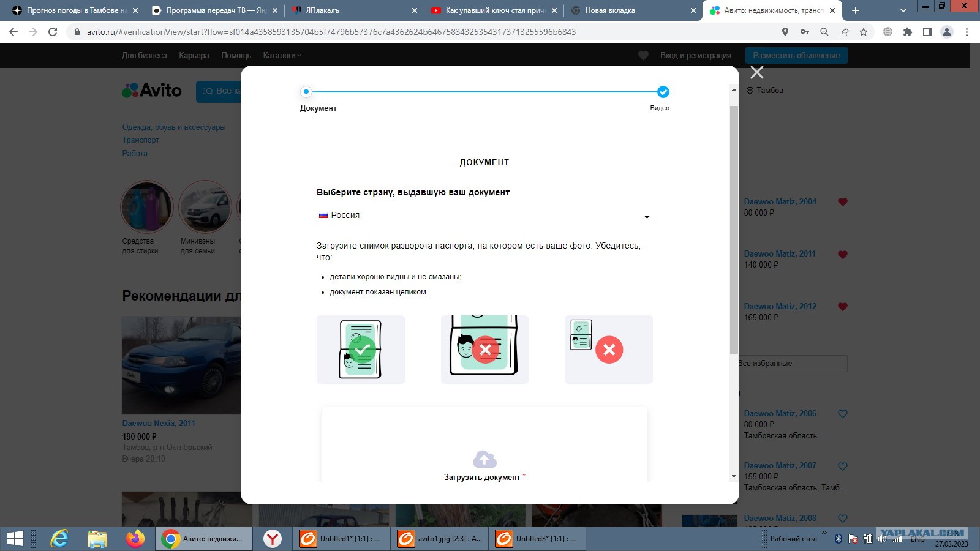Open Chrome three-dot menu

(967, 32)
